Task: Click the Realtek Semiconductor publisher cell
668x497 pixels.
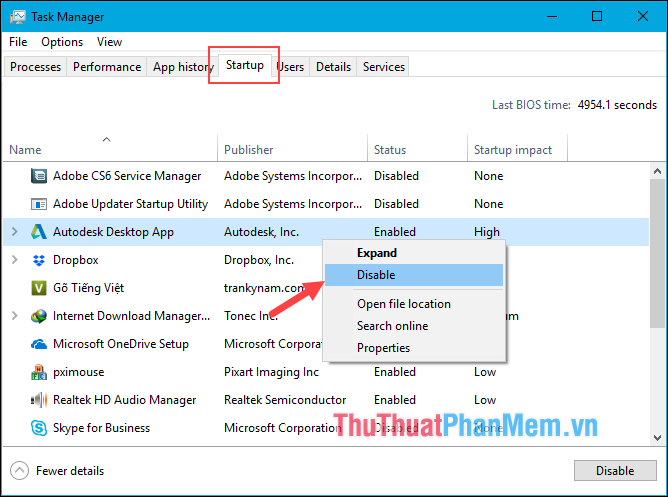Action: [x=285, y=400]
